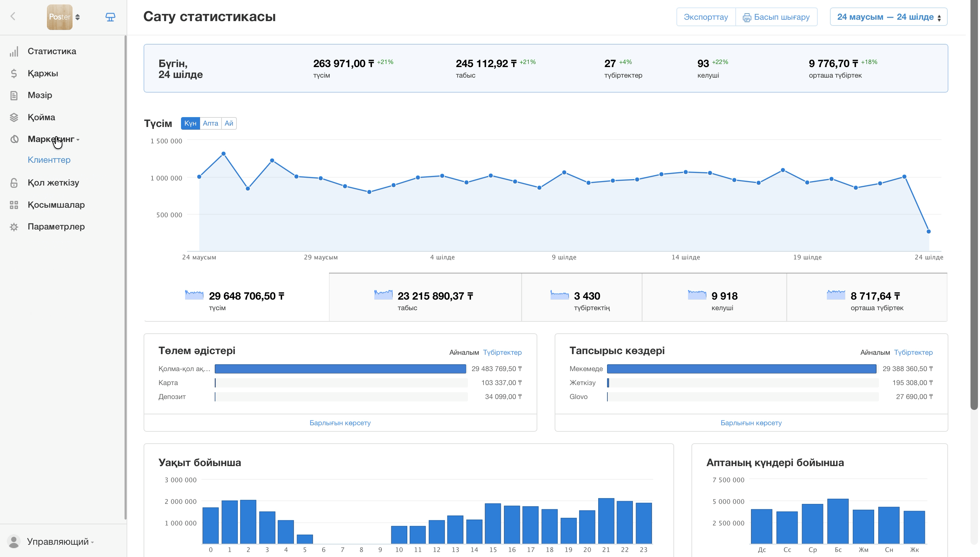Open the Статистика bar chart icon
This screenshot has width=980, height=557.
coord(14,51)
